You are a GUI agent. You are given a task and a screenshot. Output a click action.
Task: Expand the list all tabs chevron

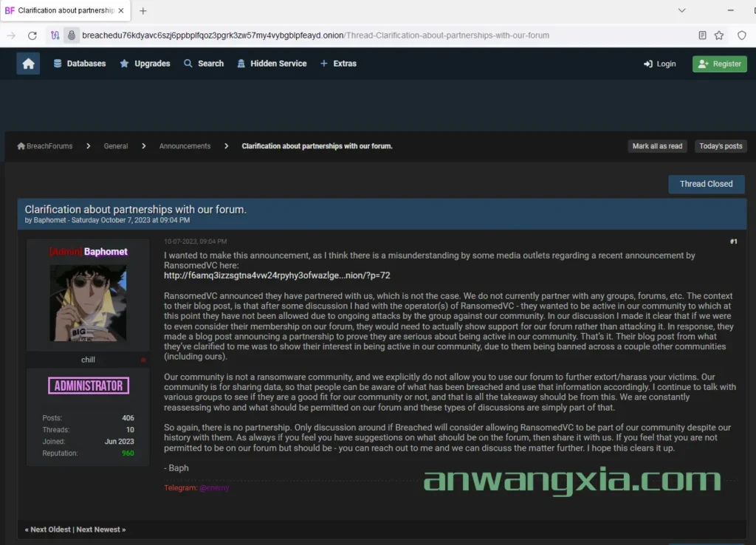(681, 10)
